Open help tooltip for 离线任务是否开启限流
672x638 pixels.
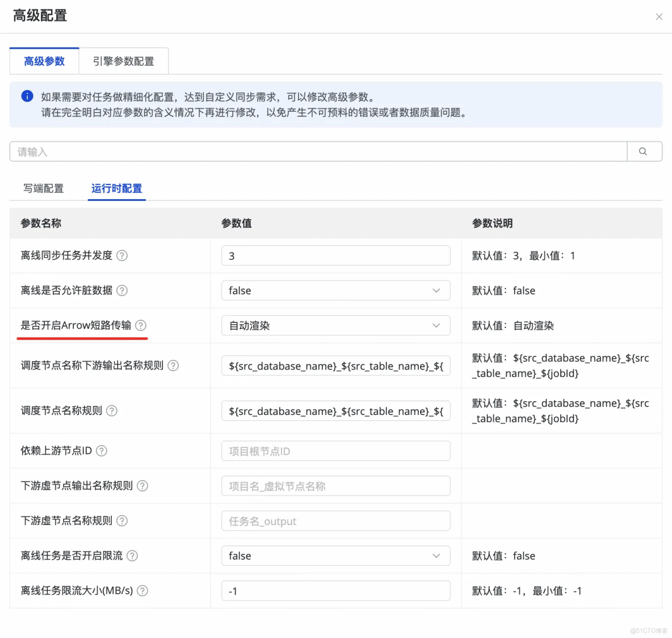pyautogui.click(x=132, y=556)
